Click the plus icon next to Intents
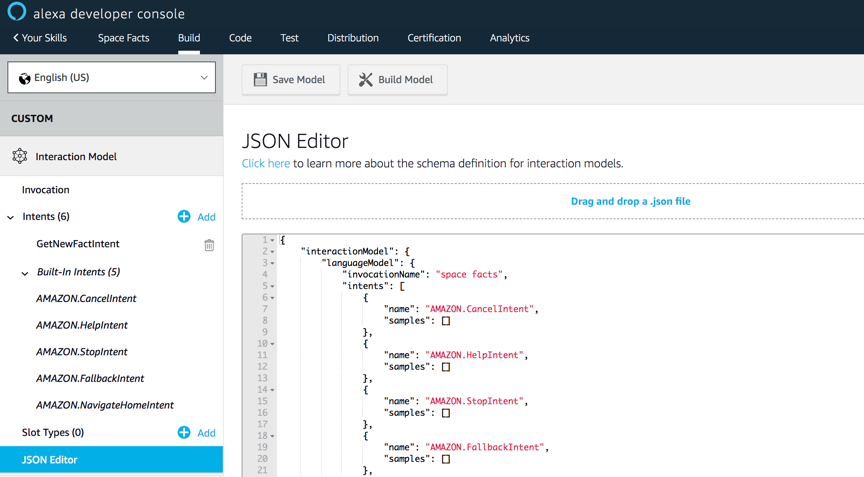The height and width of the screenshot is (477, 864). click(x=184, y=216)
